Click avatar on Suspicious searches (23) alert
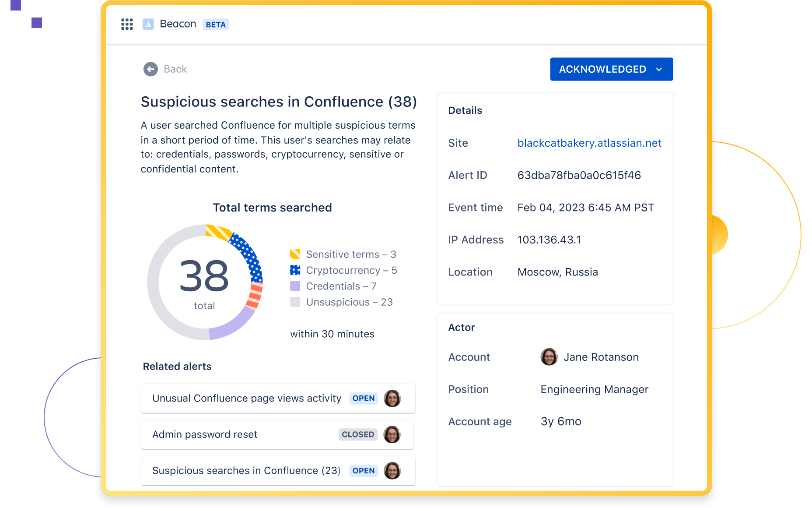Viewport: 812px width, 508px height. click(392, 471)
